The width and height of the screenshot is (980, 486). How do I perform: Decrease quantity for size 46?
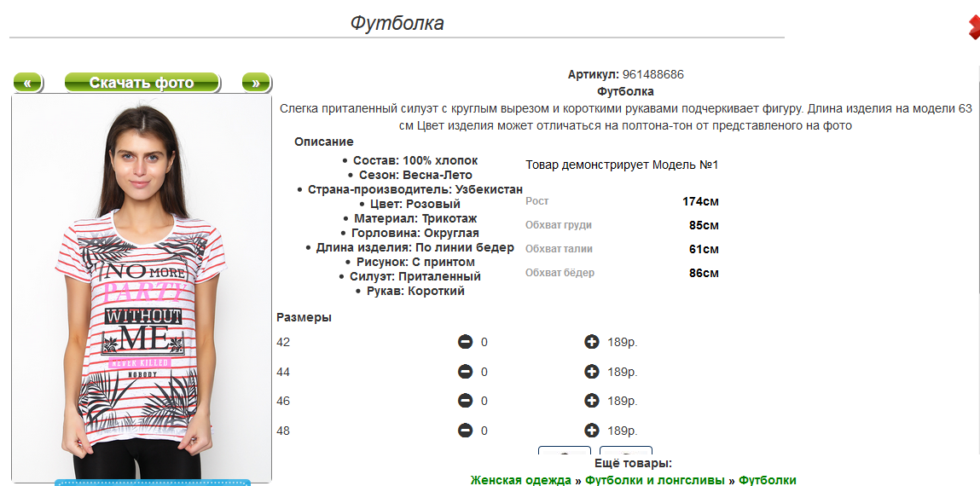465,401
